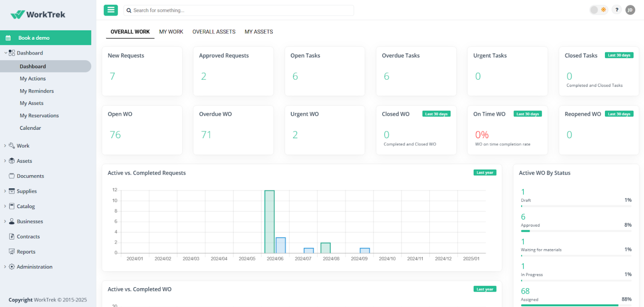The height and width of the screenshot is (307, 644).
Task: Click the Book a demo button
Action: click(46, 37)
